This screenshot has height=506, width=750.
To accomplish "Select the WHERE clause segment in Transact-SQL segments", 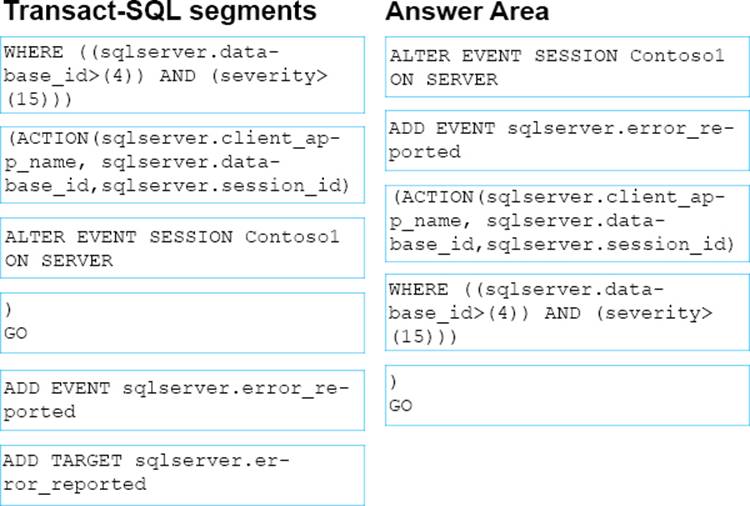I will pos(182,74).
